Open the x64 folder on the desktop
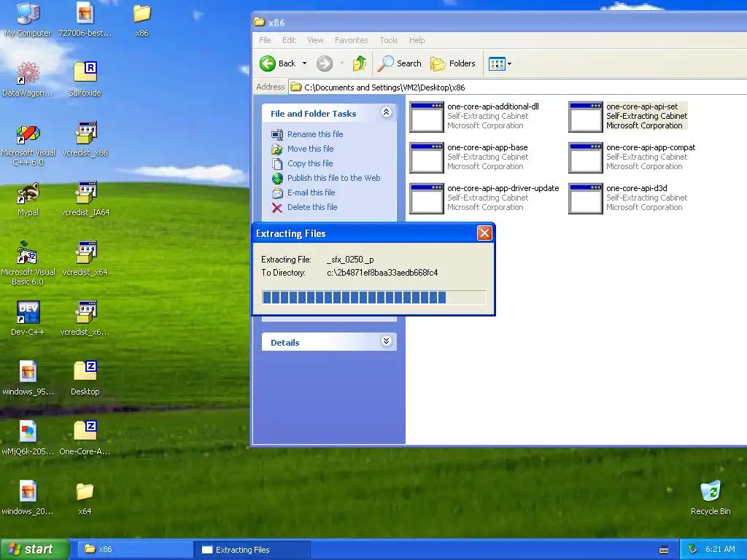 [85, 497]
